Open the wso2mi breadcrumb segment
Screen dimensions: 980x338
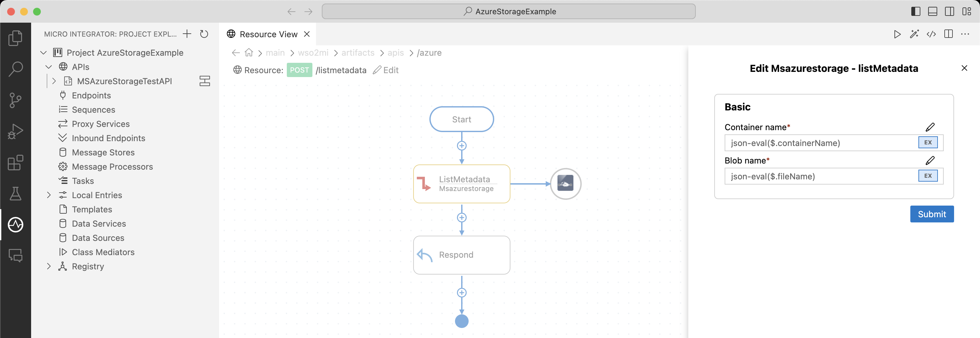click(x=313, y=52)
